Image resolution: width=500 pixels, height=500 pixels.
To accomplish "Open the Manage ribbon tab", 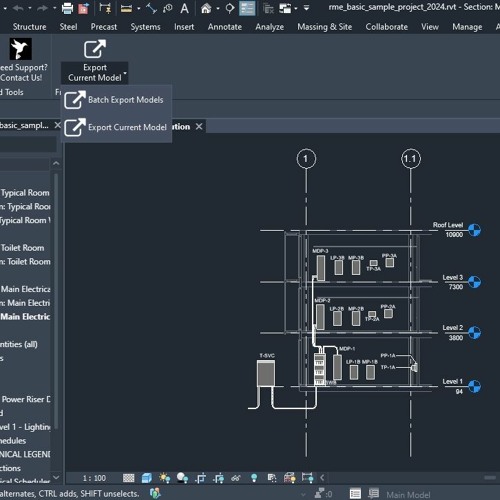I will [x=467, y=27].
